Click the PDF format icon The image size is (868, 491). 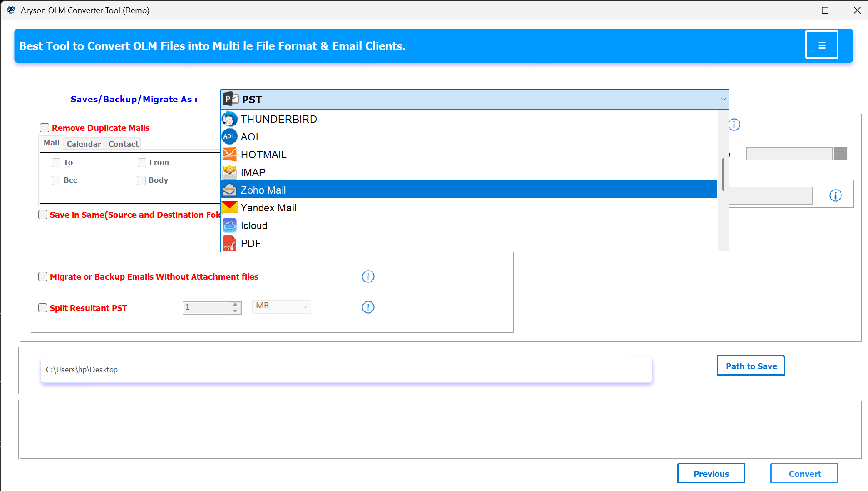click(x=230, y=243)
